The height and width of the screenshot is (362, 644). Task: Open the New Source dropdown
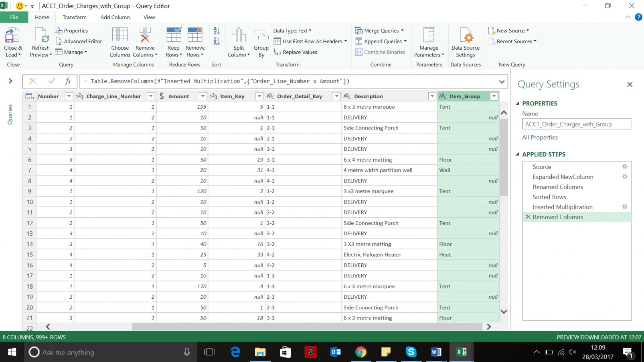[509, 30]
